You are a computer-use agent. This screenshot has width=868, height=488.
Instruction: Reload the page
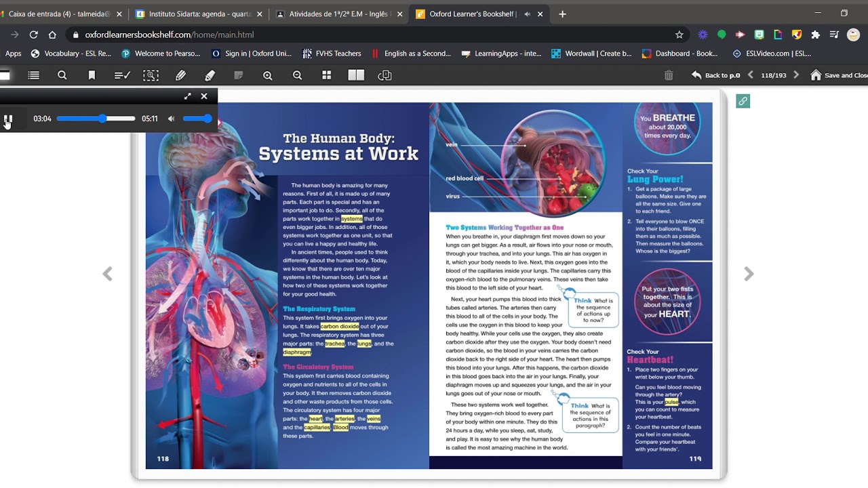(33, 35)
